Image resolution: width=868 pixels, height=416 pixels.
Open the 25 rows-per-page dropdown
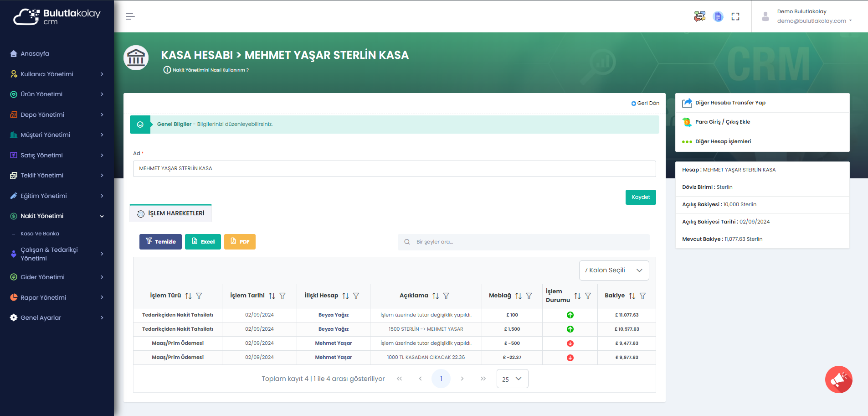click(x=512, y=379)
